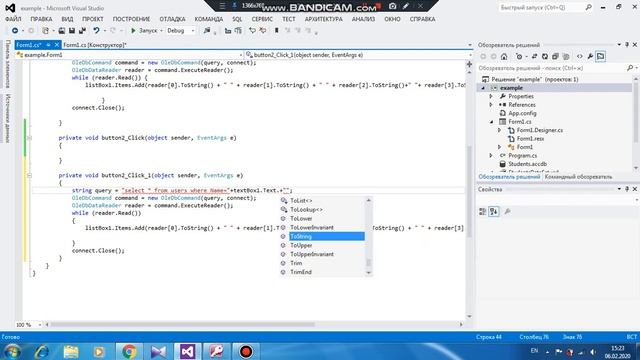This screenshot has height=360, width=640.
Task: Select Form1.resx in Solution Explorer
Action: [x=530, y=139]
